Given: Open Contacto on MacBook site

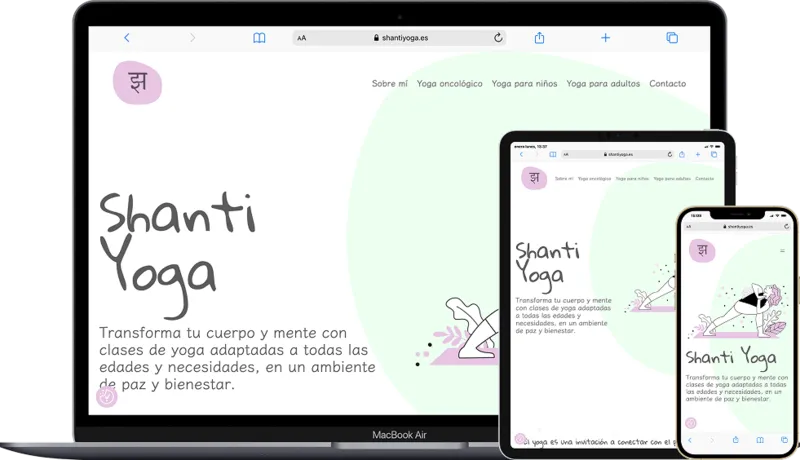Looking at the screenshot, I should tap(667, 84).
